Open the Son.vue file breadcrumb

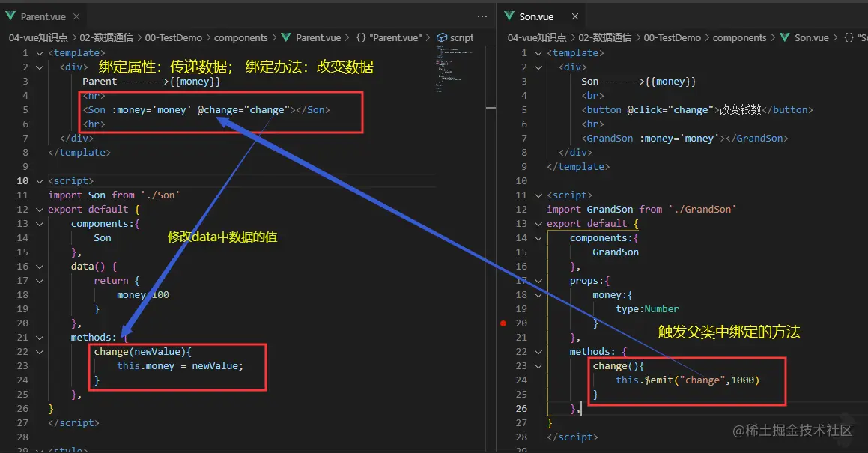pos(812,37)
